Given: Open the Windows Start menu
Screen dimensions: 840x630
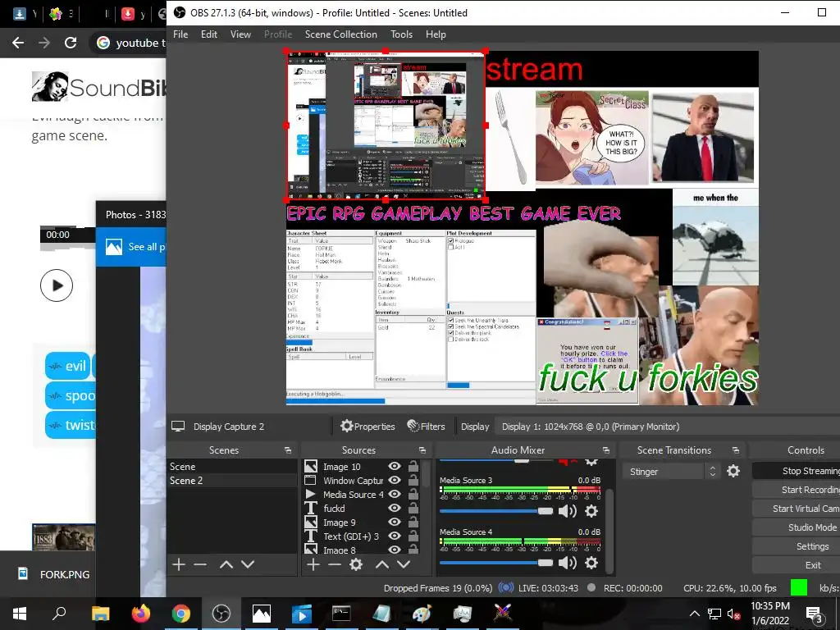Looking at the screenshot, I should 20,613.
